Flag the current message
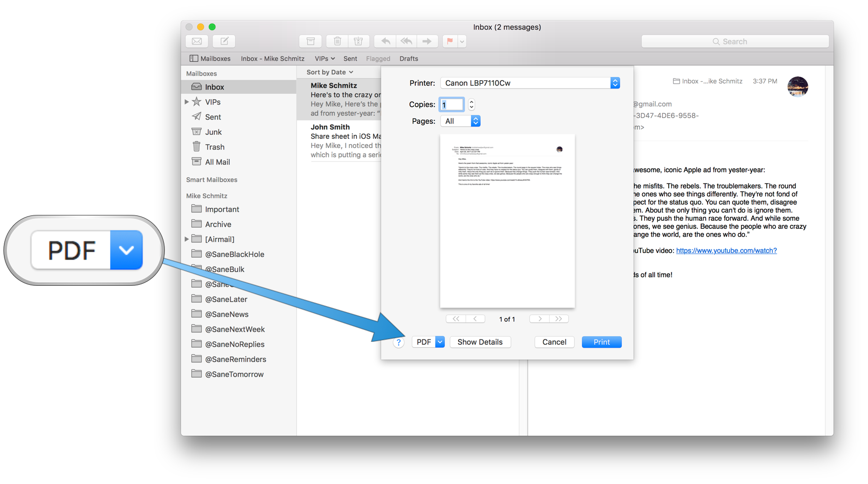 pyautogui.click(x=448, y=41)
